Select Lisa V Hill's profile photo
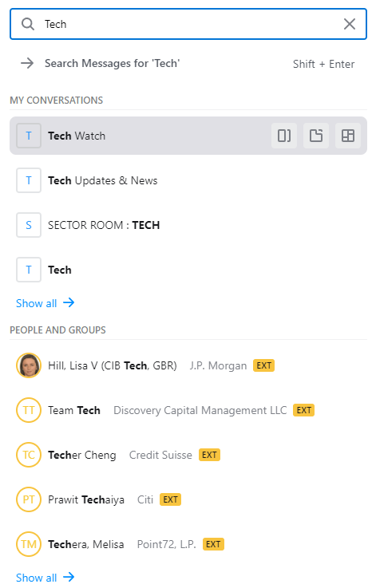 (29, 365)
